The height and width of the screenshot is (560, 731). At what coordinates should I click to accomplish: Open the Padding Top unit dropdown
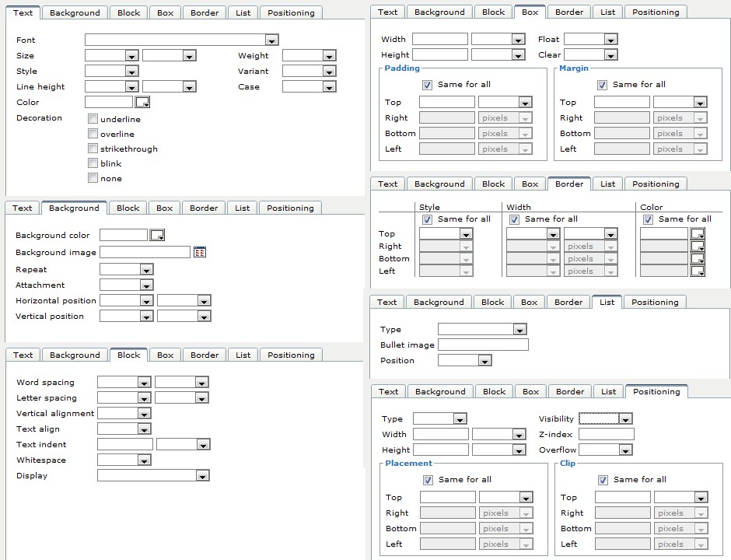pos(505,102)
